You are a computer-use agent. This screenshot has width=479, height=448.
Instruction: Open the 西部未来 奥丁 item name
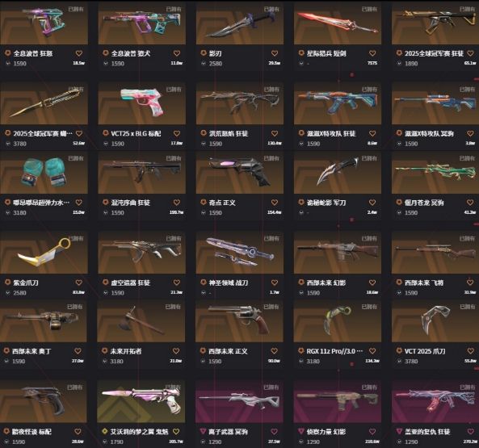pos(32,351)
